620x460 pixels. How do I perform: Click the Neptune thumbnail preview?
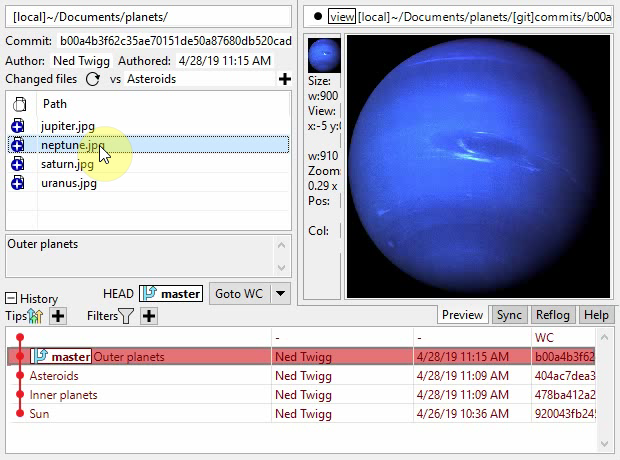tap(324, 55)
